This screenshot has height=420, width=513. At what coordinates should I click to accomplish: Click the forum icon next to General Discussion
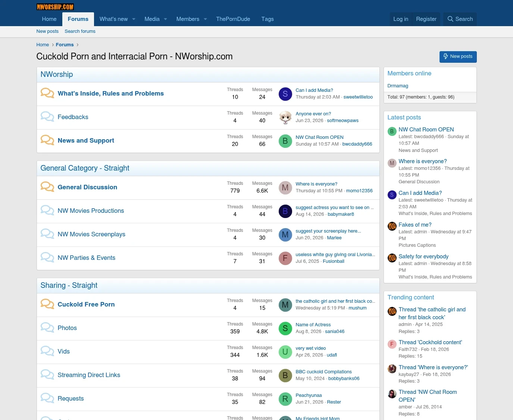pyautogui.click(x=47, y=187)
